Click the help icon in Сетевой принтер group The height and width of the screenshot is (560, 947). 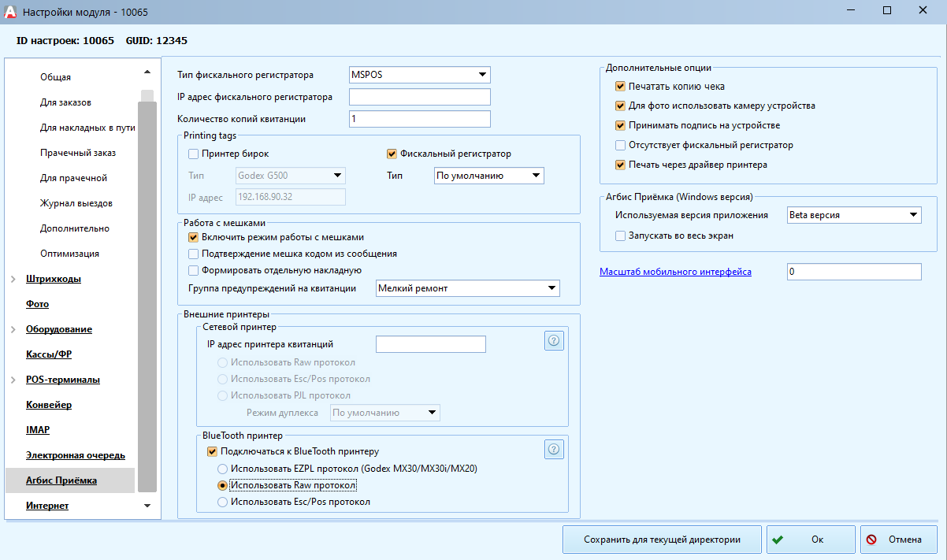pos(553,340)
